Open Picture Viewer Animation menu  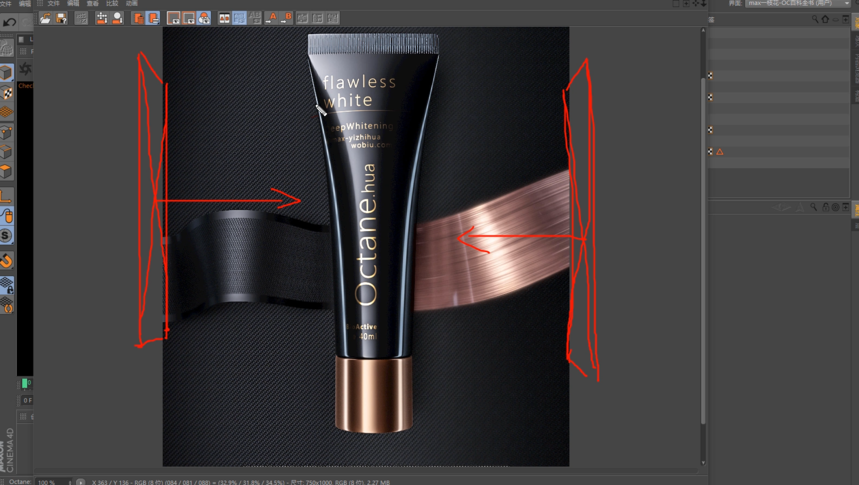132,3
